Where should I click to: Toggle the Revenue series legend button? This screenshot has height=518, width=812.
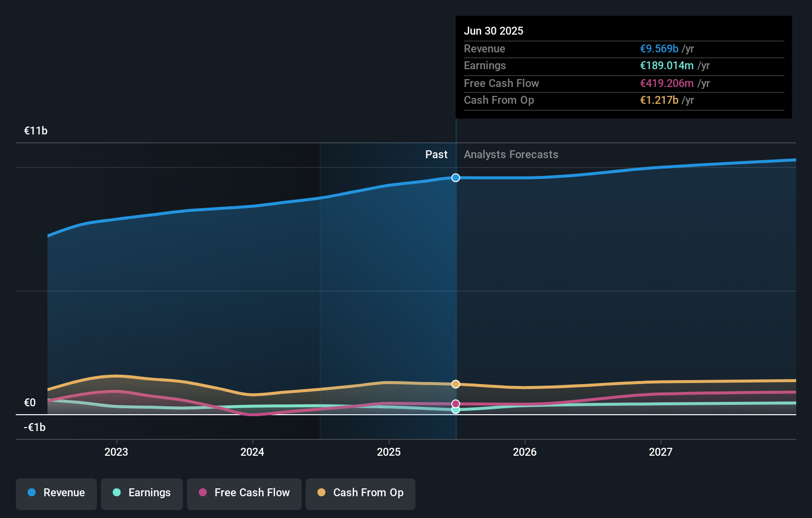(56, 494)
